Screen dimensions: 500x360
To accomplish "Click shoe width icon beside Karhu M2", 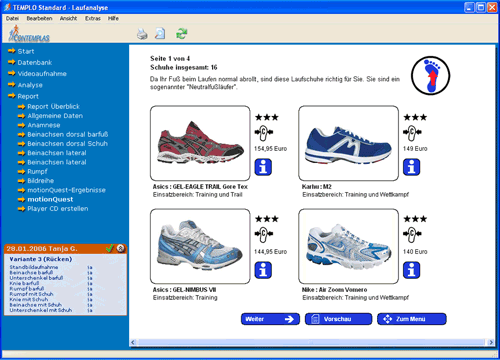I will 412,132.
